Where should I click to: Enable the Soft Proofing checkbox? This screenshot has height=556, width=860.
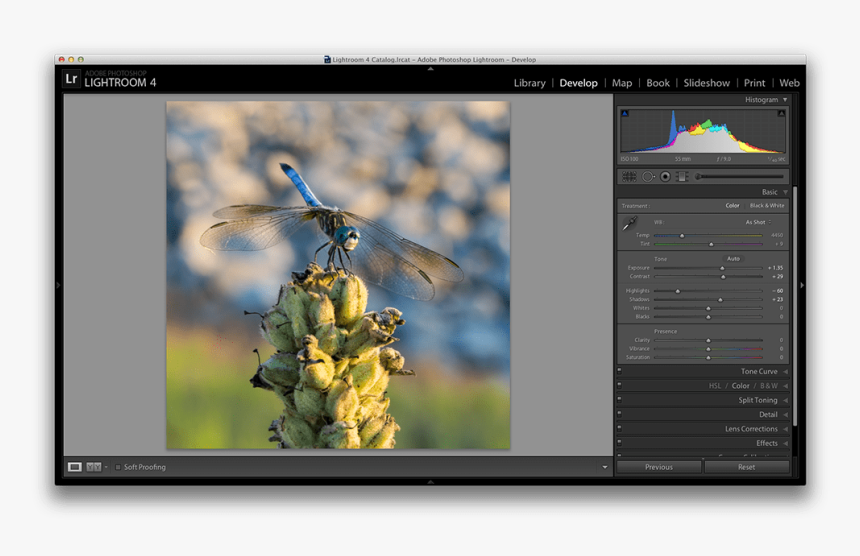[x=117, y=467]
